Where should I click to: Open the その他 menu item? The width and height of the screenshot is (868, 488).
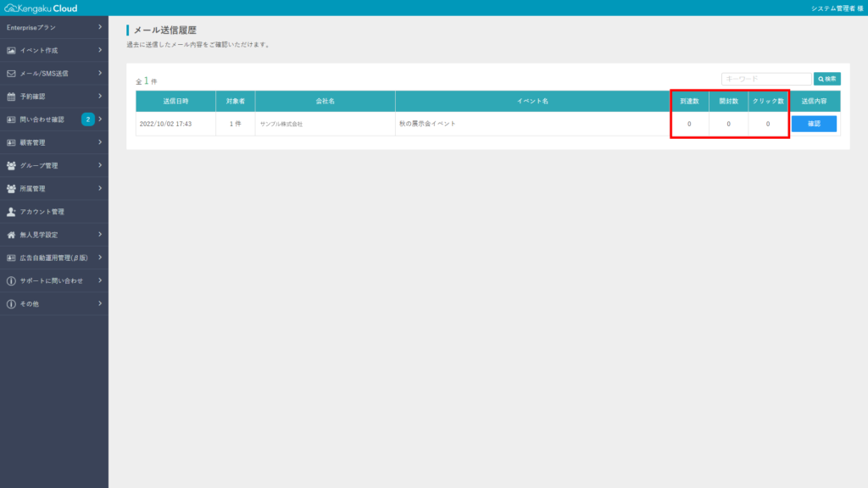coord(54,304)
